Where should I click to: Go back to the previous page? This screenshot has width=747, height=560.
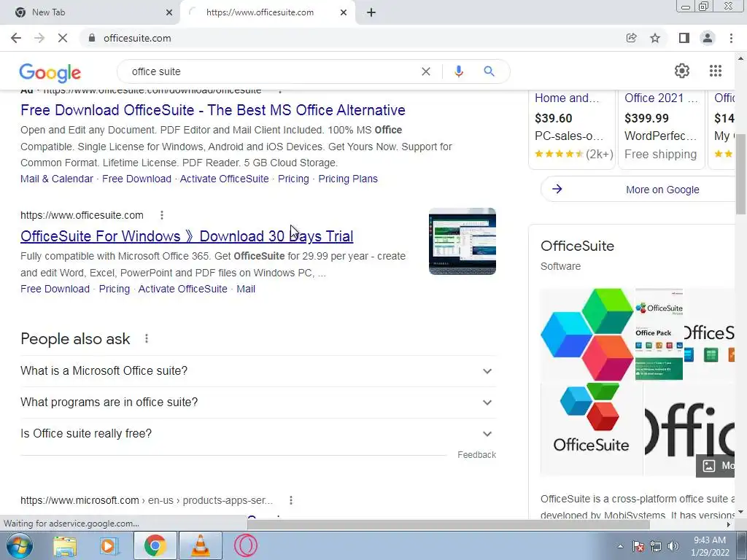[16, 38]
